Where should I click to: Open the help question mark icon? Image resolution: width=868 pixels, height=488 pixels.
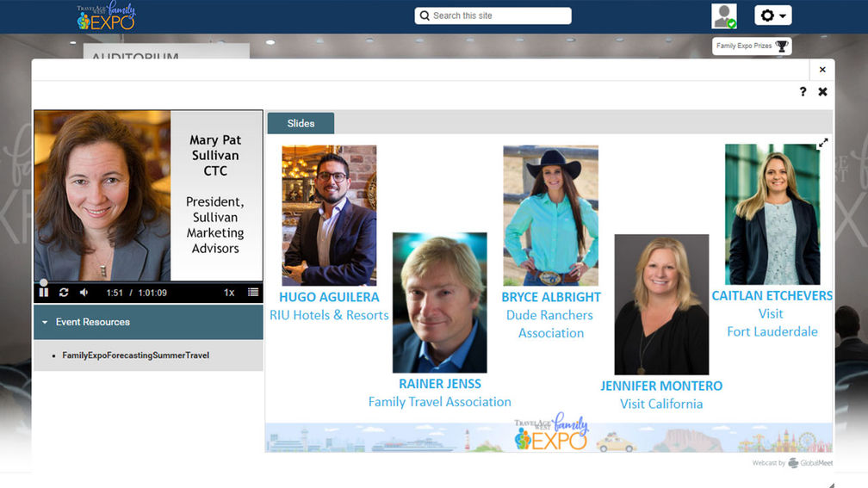803,92
